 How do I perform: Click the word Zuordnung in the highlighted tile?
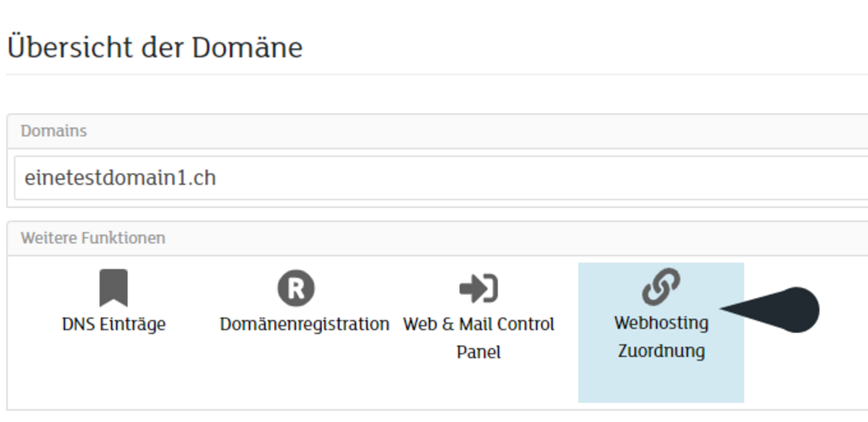click(x=661, y=351)
